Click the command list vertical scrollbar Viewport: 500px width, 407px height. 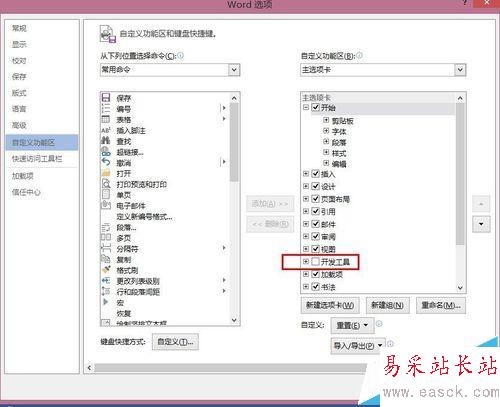tap(234, 208)
